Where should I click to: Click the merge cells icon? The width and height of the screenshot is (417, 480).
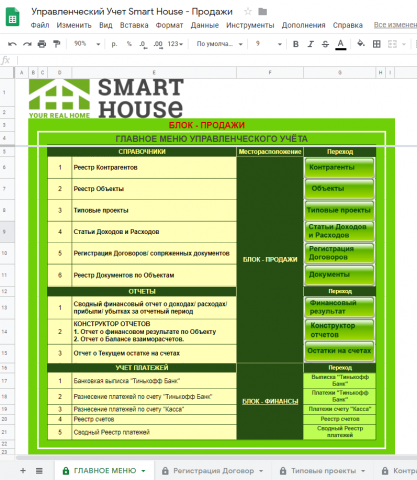point(392,44)
